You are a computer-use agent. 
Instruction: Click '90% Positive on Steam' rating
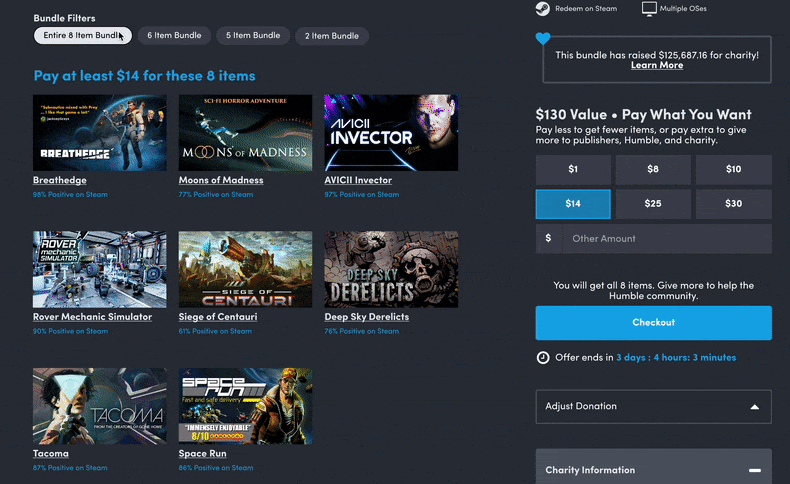(70, 331)
